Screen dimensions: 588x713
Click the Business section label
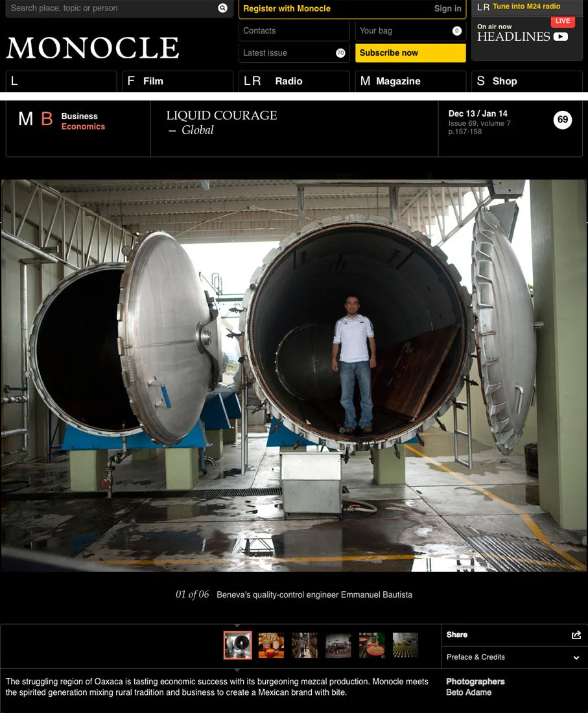(79, 116)
